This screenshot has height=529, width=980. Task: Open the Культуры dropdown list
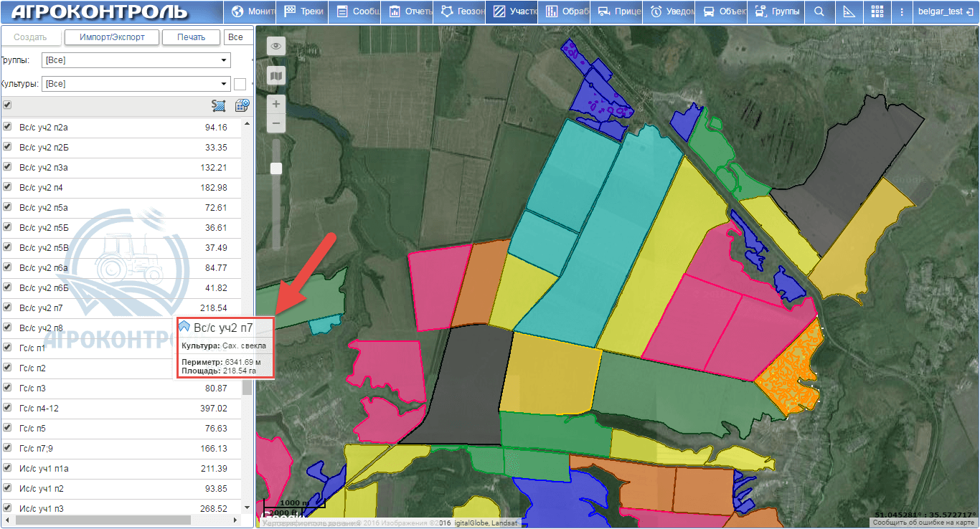(224, 84)
